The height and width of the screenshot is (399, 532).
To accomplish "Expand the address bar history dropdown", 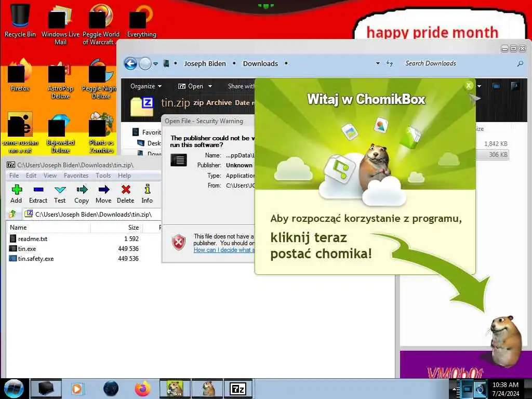I will pyautogui.click(x=378, y=63).
